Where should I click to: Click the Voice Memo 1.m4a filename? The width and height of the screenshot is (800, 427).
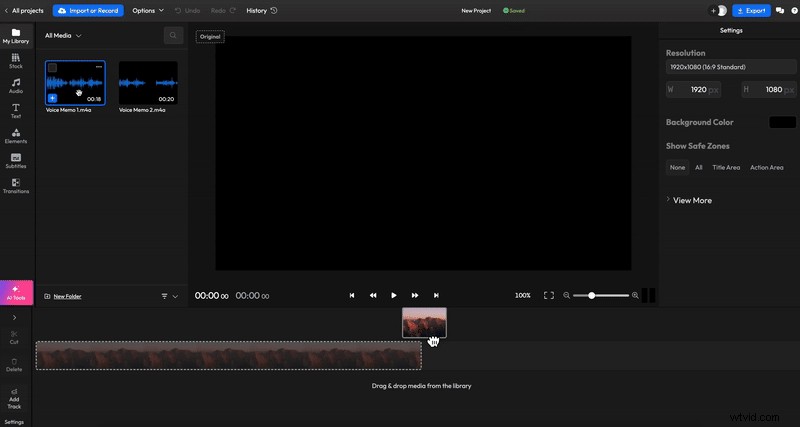click(x=68, y=110)
